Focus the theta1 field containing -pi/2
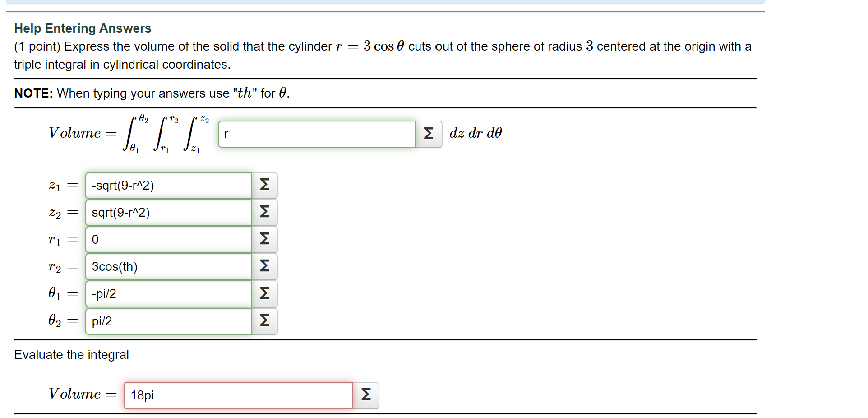 [168, 294]
